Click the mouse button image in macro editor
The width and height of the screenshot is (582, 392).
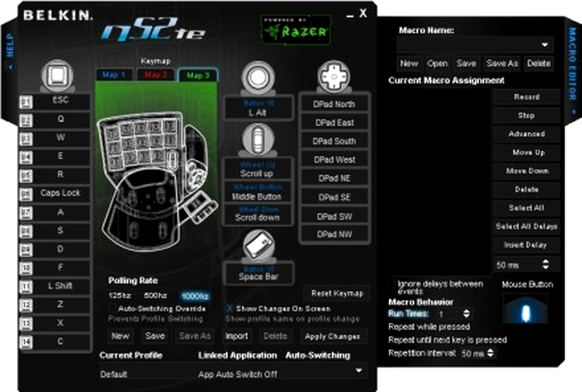pos(525,310)
